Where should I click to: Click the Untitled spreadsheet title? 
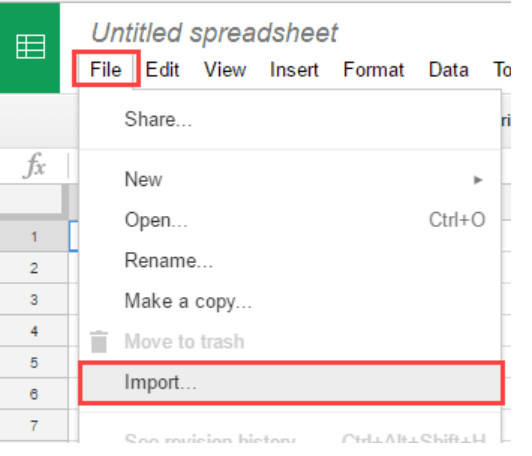[x=214, y=33]
